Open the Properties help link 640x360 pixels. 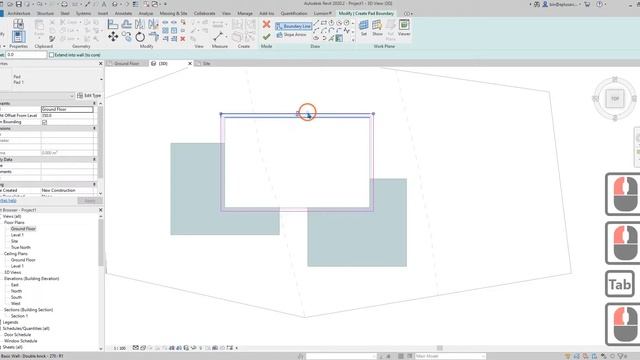click(8, 200)
